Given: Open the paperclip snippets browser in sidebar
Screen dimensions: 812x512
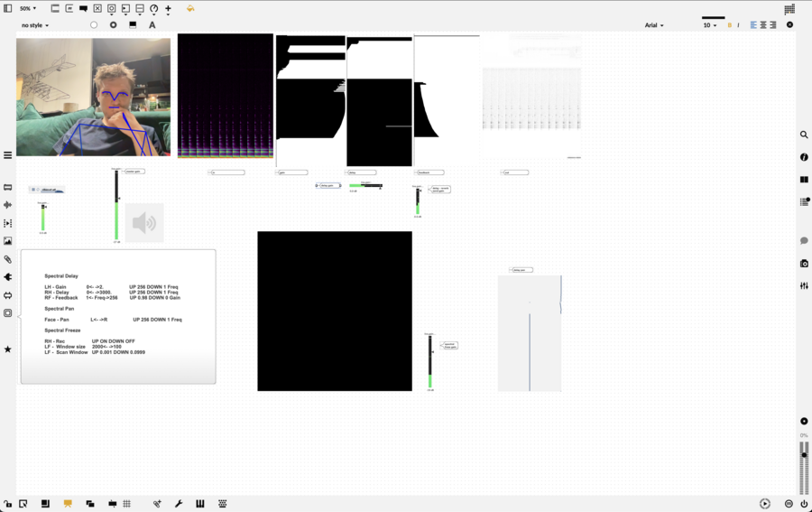Looking at the screenshot, I should (x=8, y=259).
